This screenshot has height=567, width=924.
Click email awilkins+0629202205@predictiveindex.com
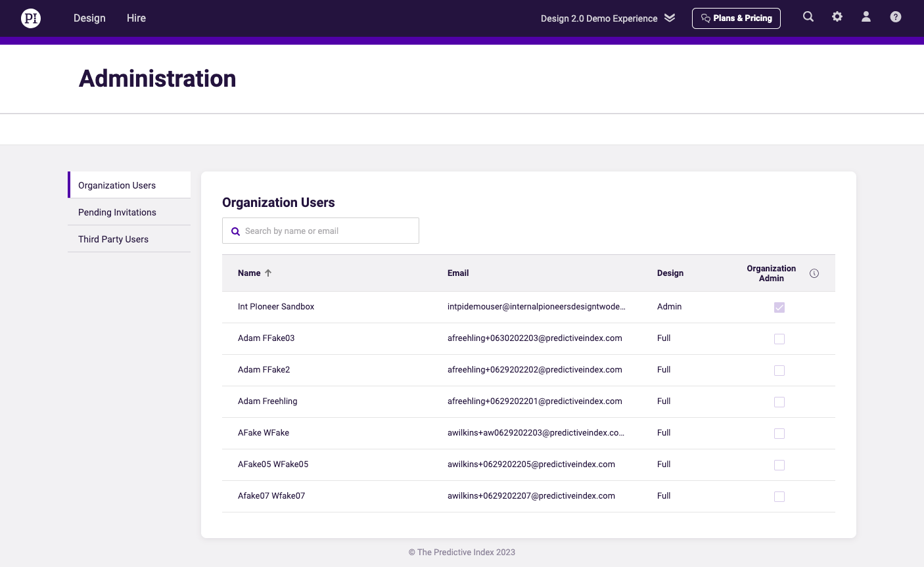pyautogui.click(x=531, y=465)
